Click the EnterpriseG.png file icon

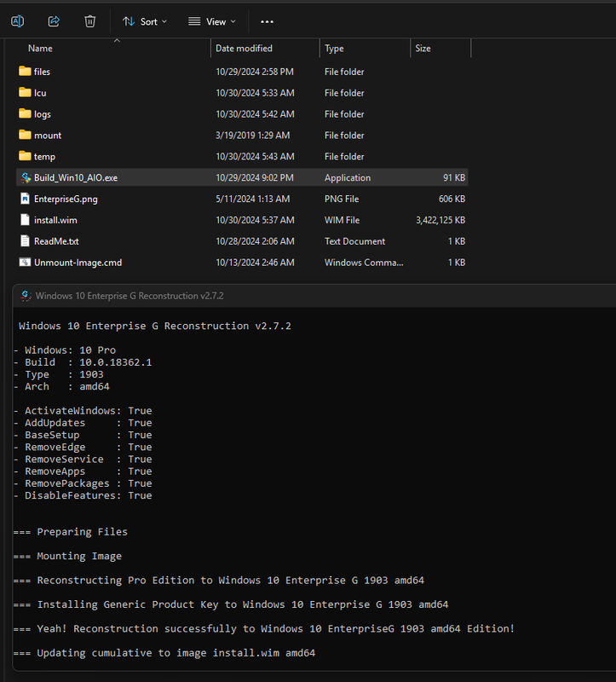click(26, 199)
